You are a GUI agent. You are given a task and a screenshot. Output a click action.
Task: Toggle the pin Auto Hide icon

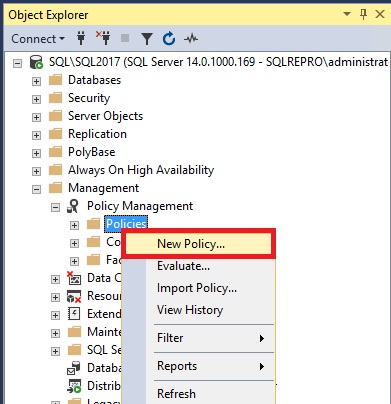tap(364, 14)
